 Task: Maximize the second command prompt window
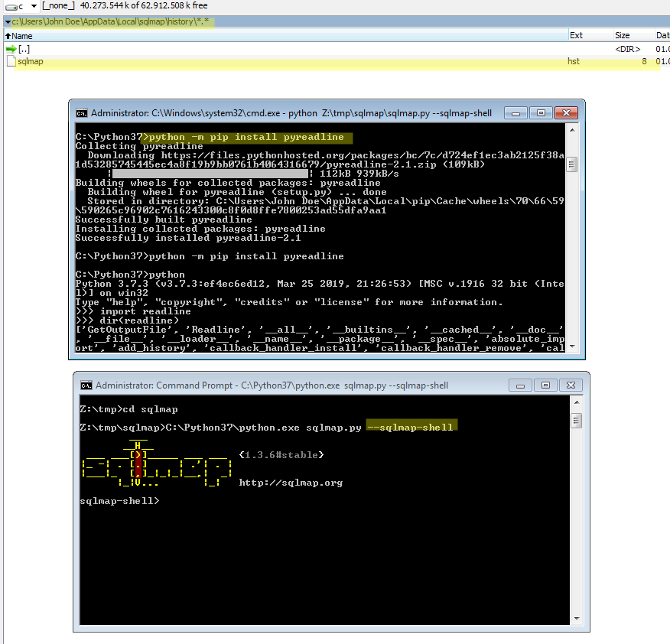coord(545,385)
